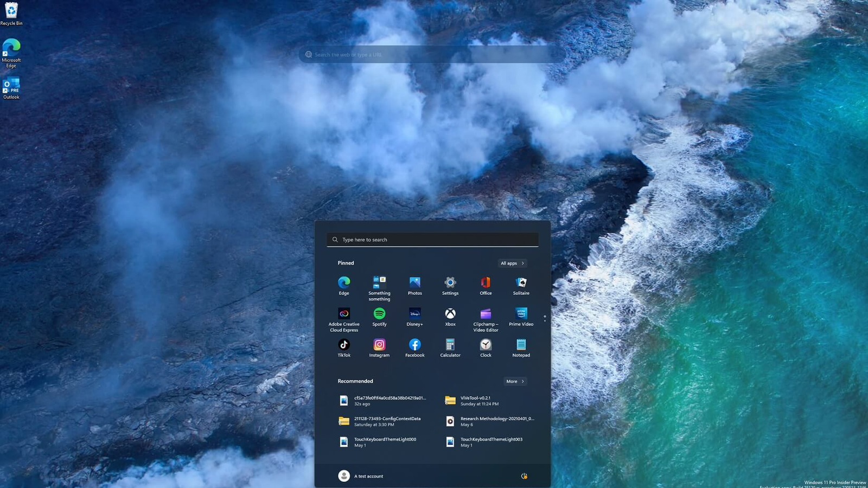Image resolution: width=868 pixels, height=488 pixels.
Task: Open recommended file cf5a73fe0f1f4a0cd58a38b04219a01
Action: click(x=383, y=401)
